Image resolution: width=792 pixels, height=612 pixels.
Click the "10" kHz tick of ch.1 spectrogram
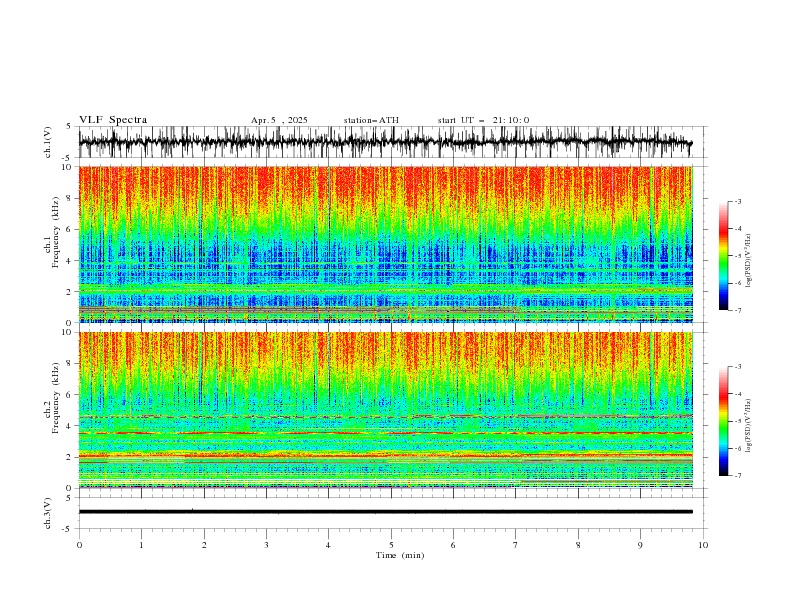coord(69,167)
